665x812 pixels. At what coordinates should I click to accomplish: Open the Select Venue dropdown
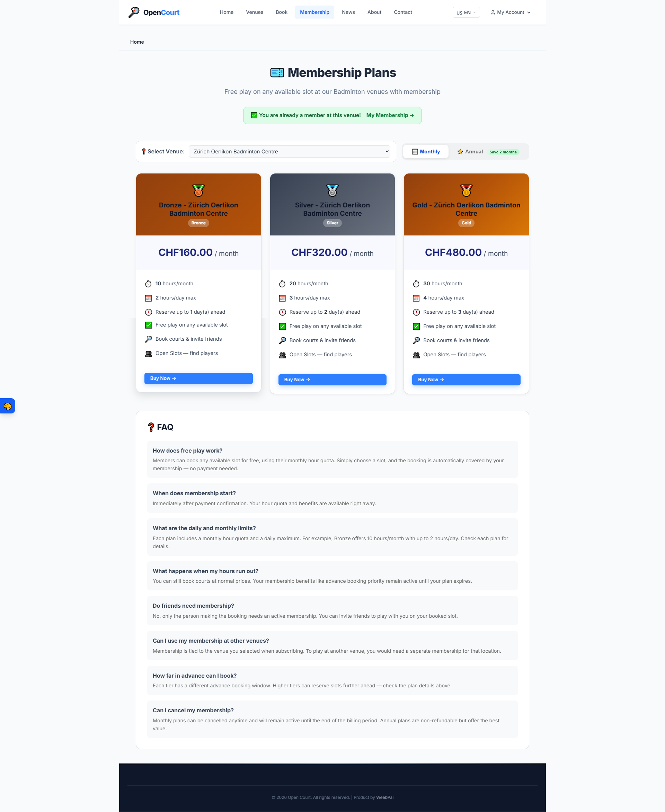click(x=289, y=152)
